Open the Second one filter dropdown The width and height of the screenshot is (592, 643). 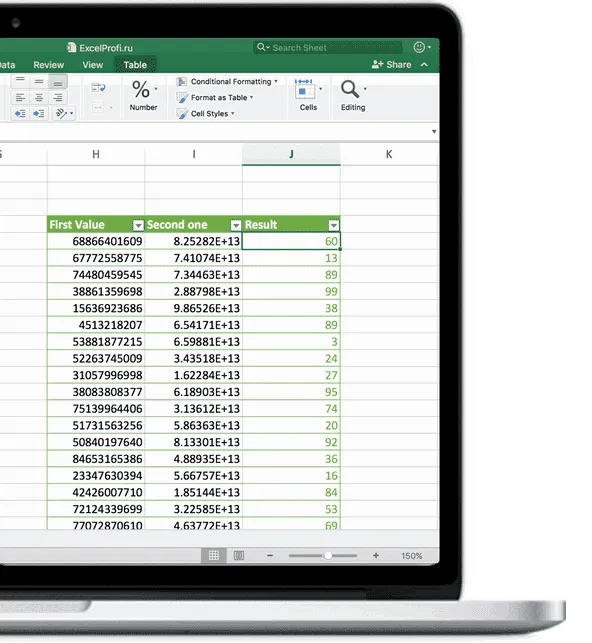point(236,225)
